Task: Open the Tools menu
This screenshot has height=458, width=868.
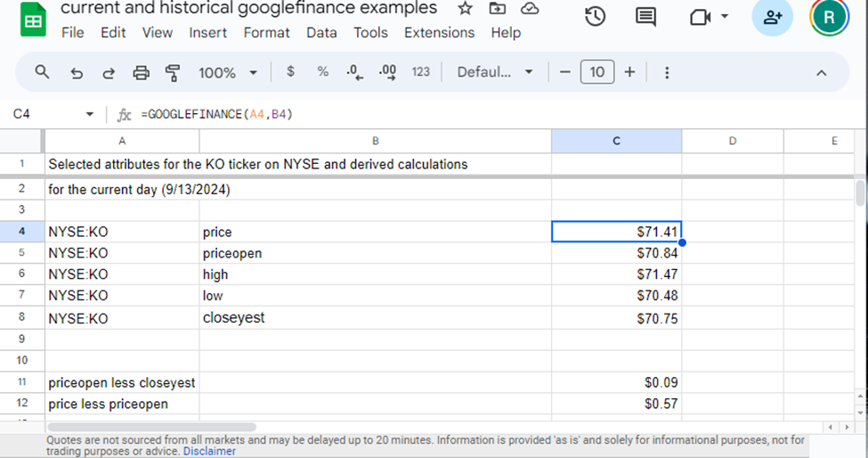Action: click(x=370, y=33)
